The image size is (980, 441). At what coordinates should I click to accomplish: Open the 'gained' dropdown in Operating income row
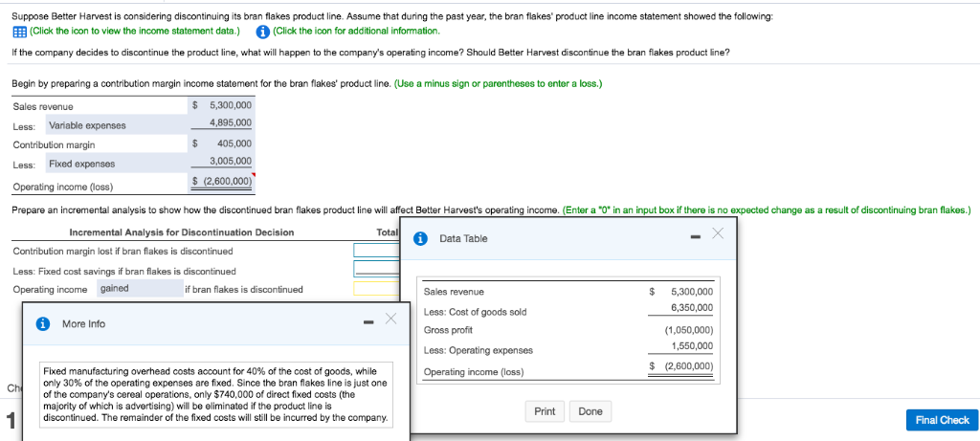coord(140,289)
